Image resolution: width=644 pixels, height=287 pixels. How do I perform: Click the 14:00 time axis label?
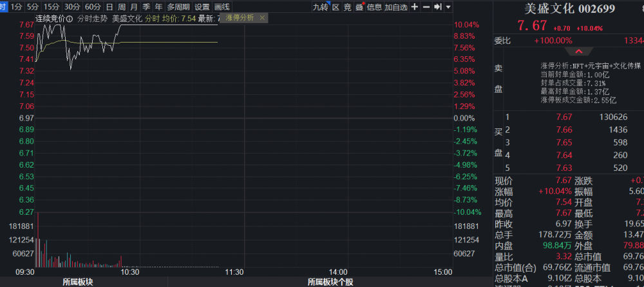[x=338, y=272]
